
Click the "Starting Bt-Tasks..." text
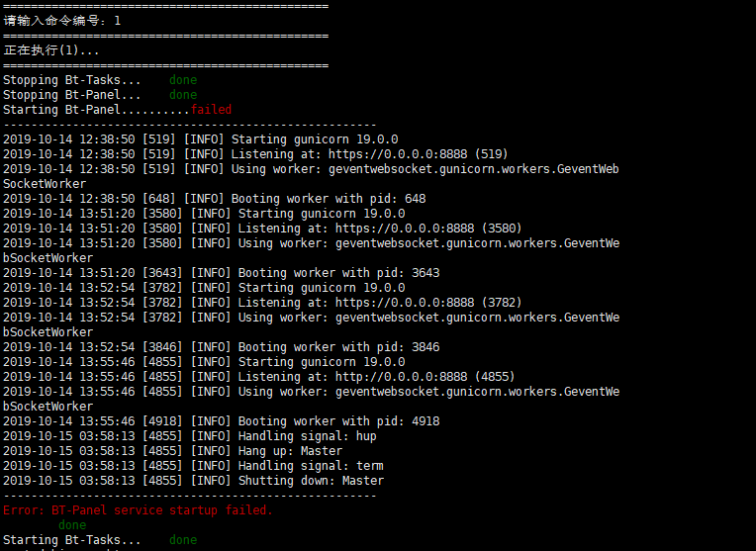[x=72, y=540]
